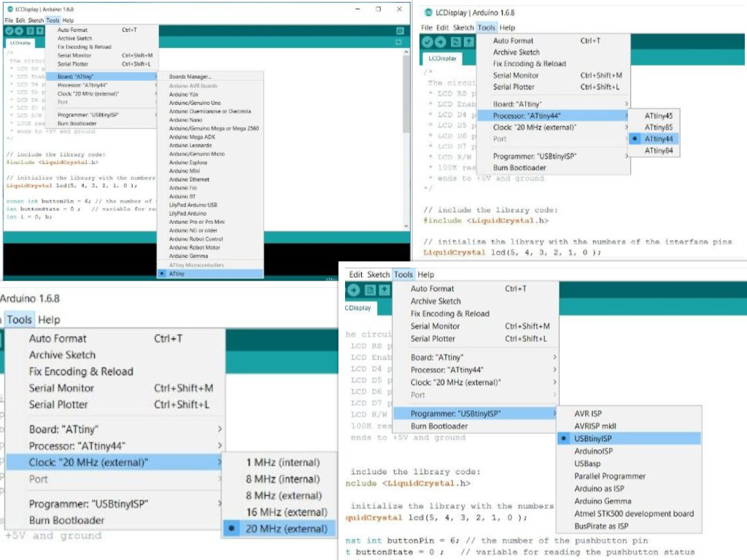This screenshot has width=747, height=560.
Task: Open the Edit menu in bottom-right window
Action: coord(355,275)
